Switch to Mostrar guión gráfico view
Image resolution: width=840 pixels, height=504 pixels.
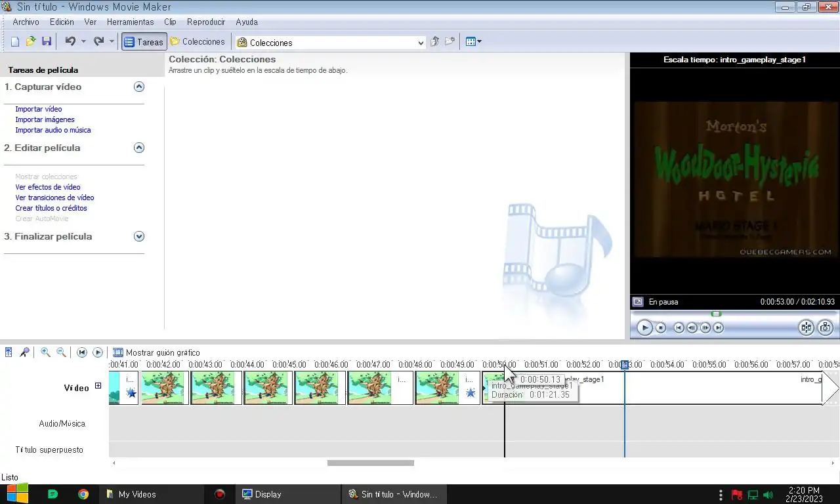tap(156, 352)
